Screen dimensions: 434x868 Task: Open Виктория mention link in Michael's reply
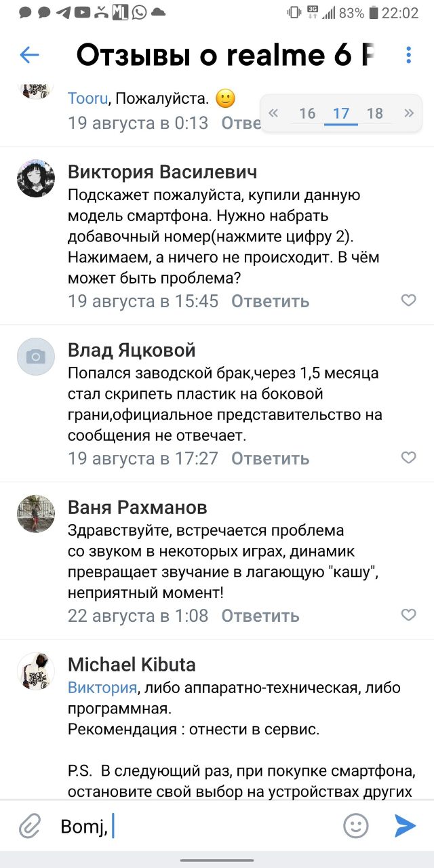(102, 688)
